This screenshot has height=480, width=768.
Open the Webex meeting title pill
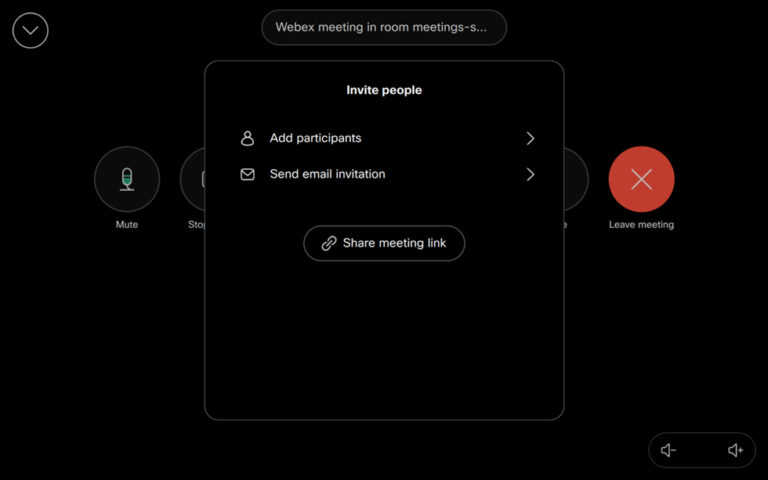tap(384, 27)
